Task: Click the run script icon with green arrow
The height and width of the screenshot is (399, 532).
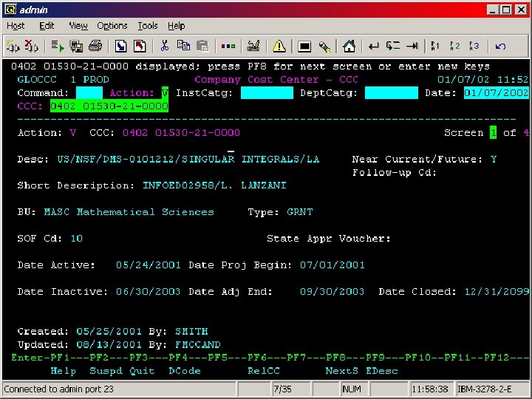Action: 58,46
